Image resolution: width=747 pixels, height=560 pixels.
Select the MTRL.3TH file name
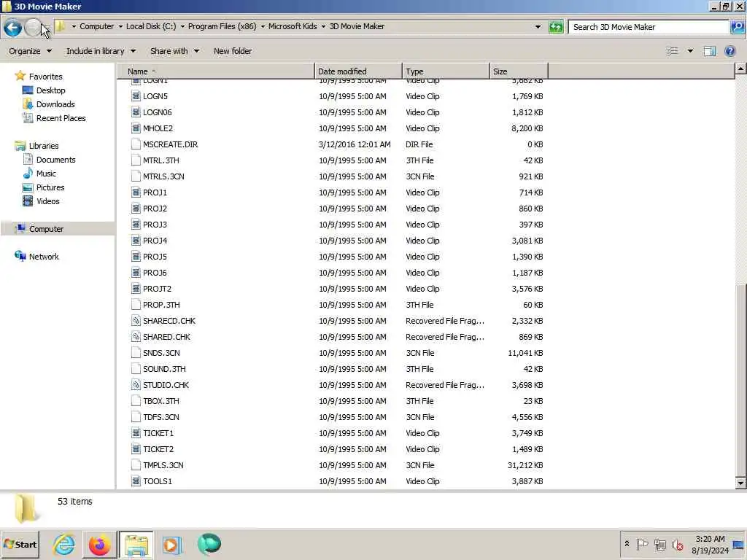(x=161, y=160)
